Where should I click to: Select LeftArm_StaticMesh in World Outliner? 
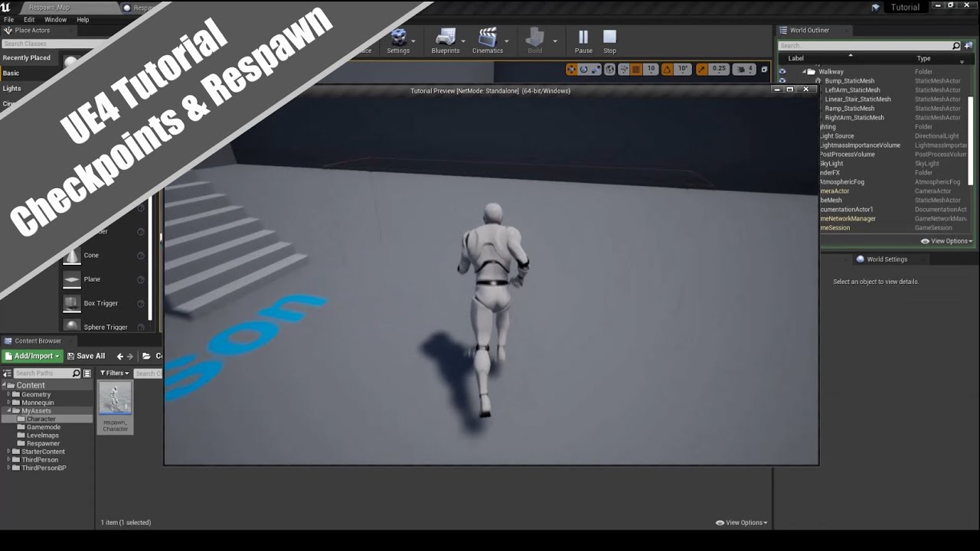(852, 90)
